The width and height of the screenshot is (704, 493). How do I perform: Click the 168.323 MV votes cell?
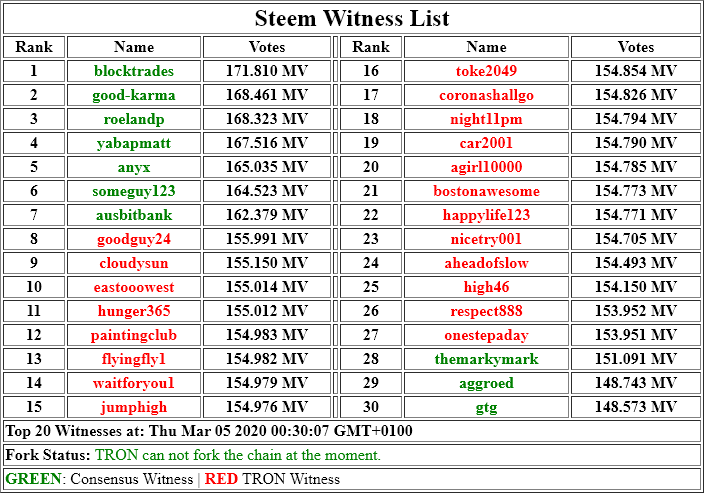[267, 119]
